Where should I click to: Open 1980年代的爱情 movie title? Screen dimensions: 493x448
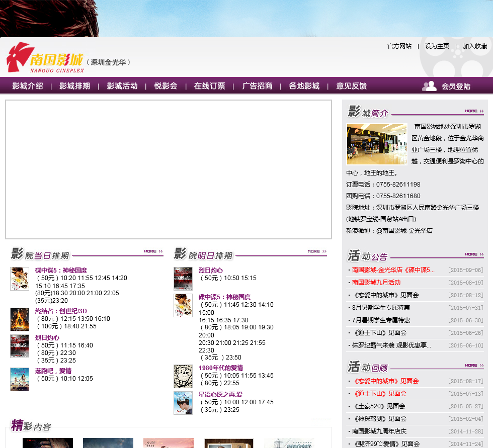221,368
